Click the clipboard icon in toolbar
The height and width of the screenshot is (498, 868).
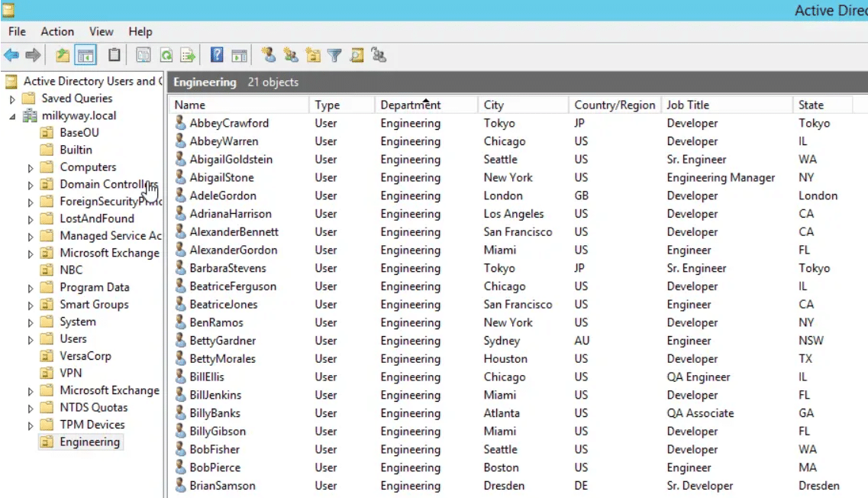point(114,55)
